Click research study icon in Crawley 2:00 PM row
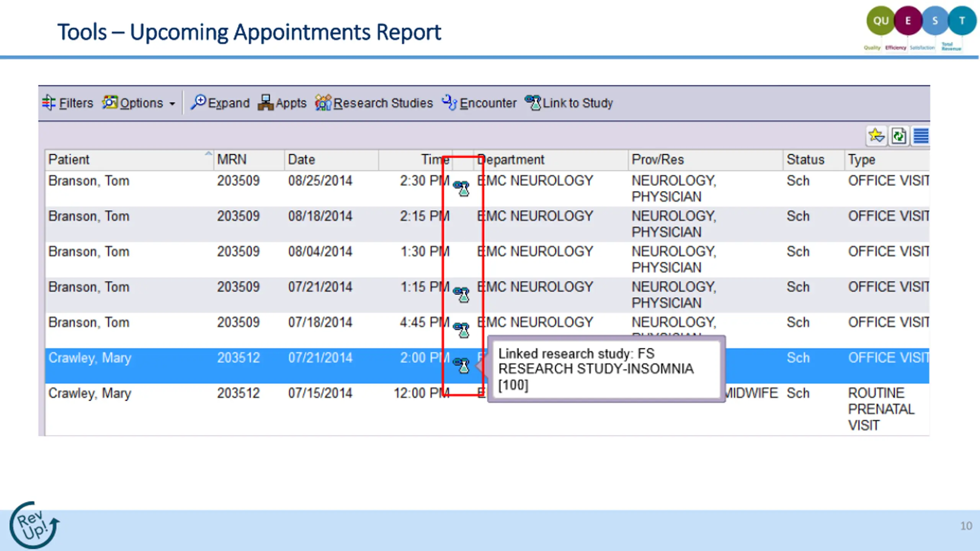This screenshot has width=980, height=551. coord(462,365)
